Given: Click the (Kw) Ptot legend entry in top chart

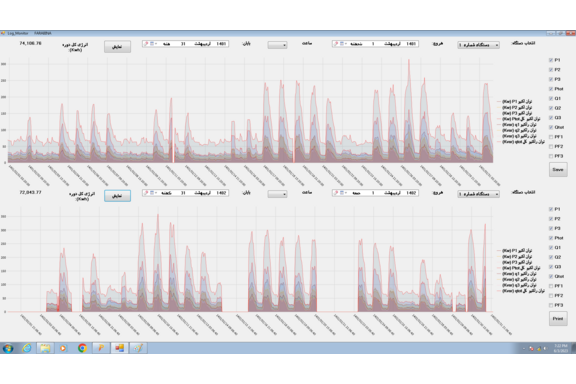Looking at the screenshot, I should 519,119.
